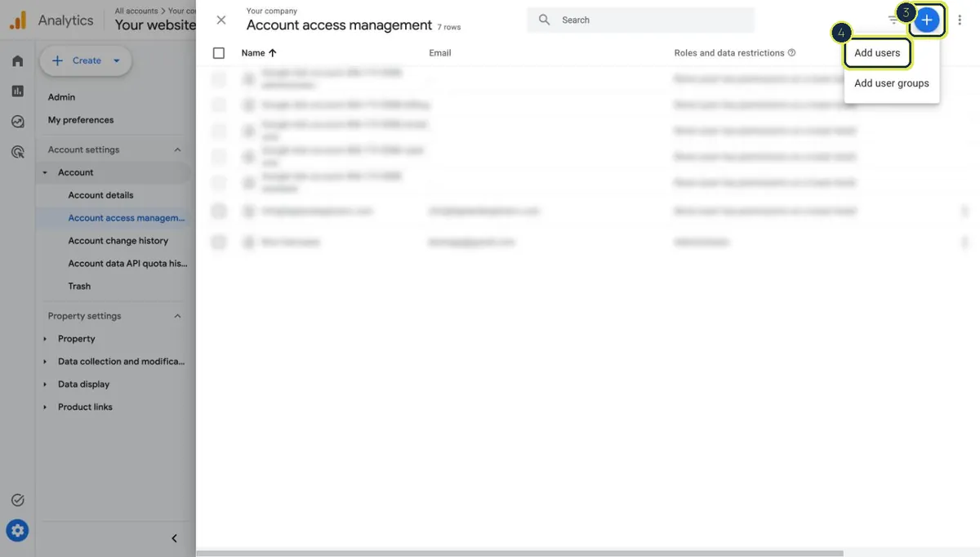
Task: Expand the Product links tree item
Action: (x=45, y=408)
